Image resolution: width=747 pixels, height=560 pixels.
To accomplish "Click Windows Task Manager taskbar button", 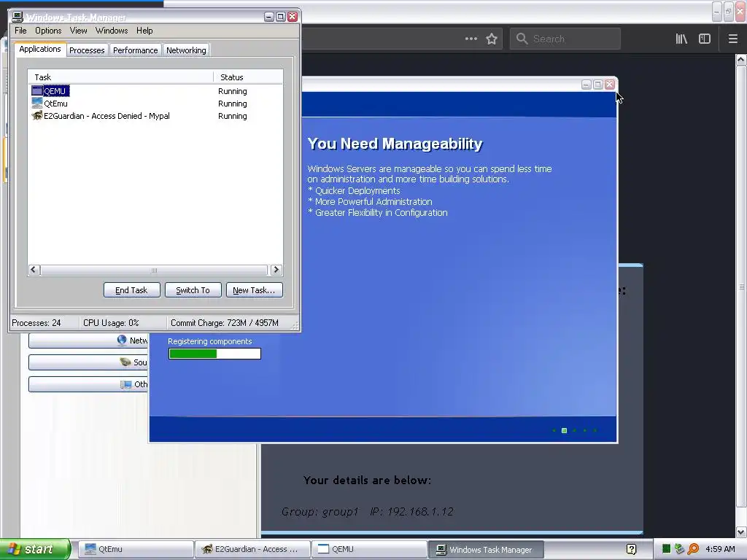I will point(486,549).
